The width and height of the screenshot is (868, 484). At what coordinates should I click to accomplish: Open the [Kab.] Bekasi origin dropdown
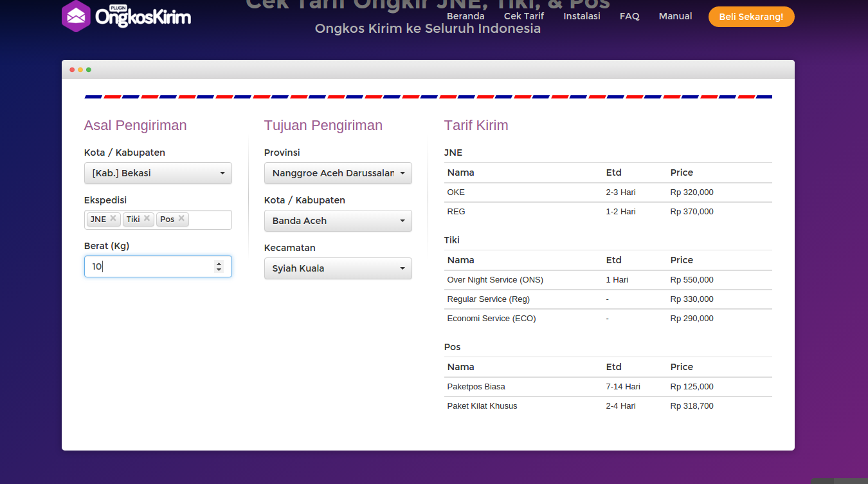pos(158,173)
